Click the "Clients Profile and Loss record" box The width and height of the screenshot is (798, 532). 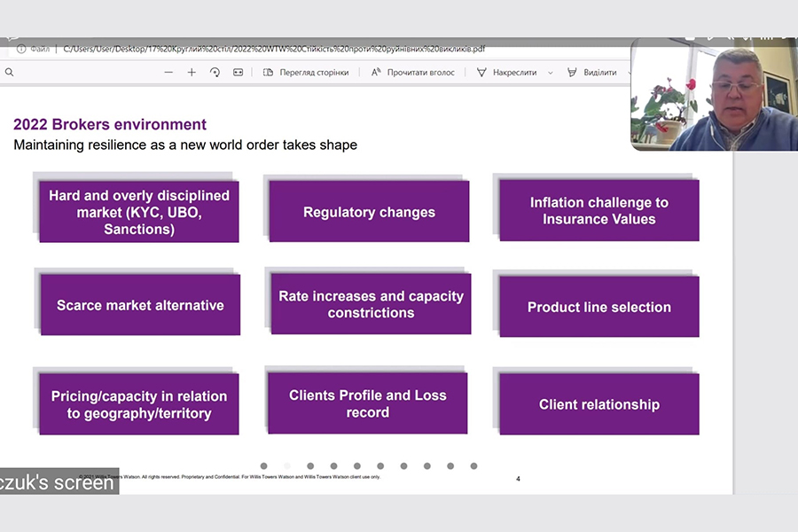[x=367, y=403]
